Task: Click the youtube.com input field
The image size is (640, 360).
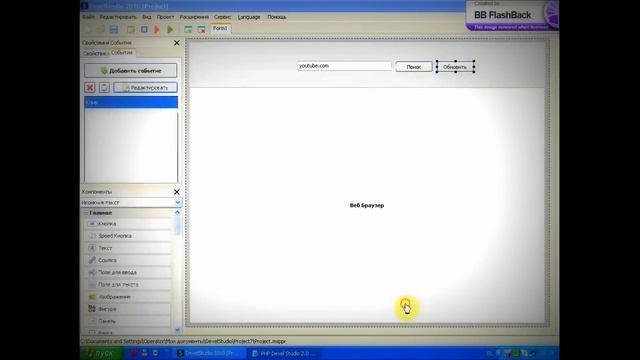Action: [344, 66]
